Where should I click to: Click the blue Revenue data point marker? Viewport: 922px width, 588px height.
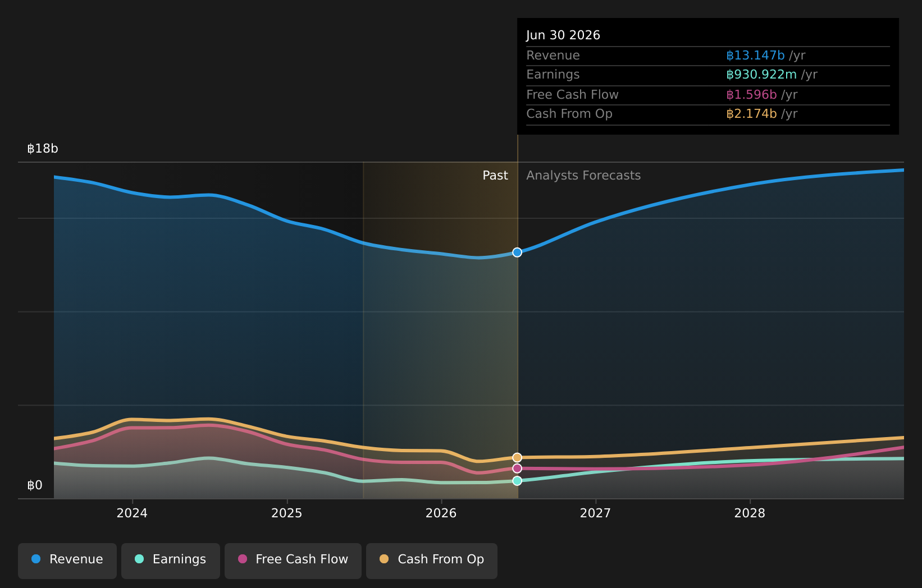tap(517, 252)
